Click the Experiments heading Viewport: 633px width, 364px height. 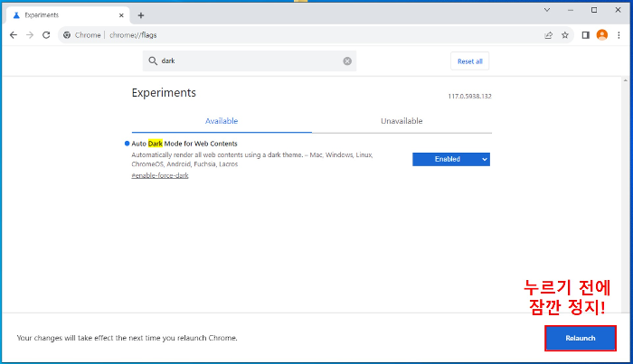tap(164, 93)
